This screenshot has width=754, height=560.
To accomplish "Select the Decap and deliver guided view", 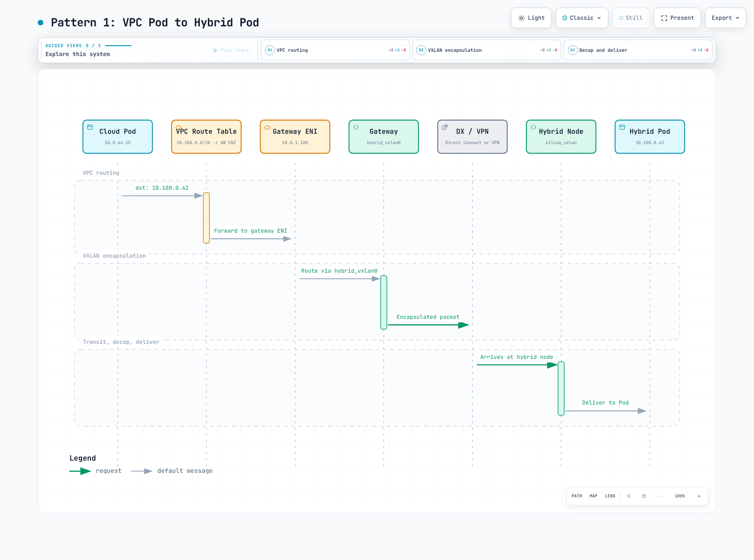I will click(638, 50).
